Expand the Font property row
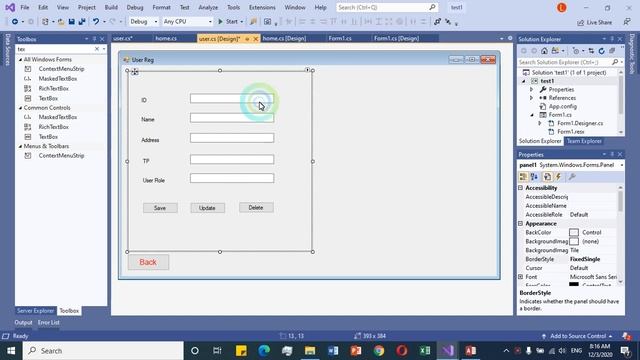 coord(521,277)
